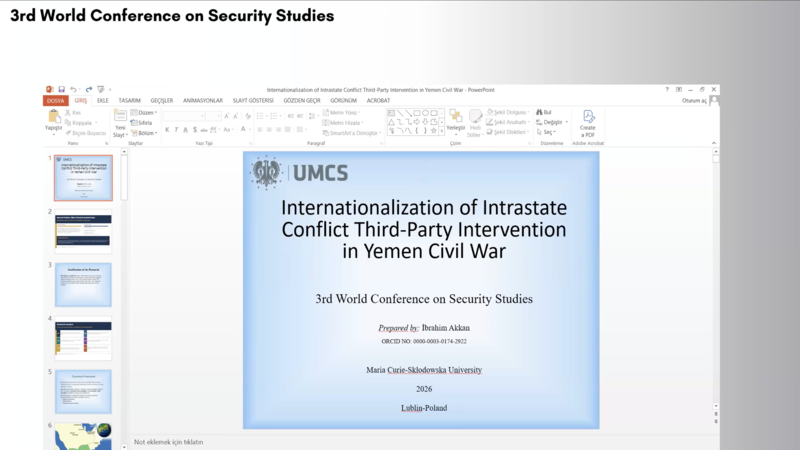Click the Yerleştir arrange icon
This screenshot has width=800, height=450.
click(x=456, y=116)
